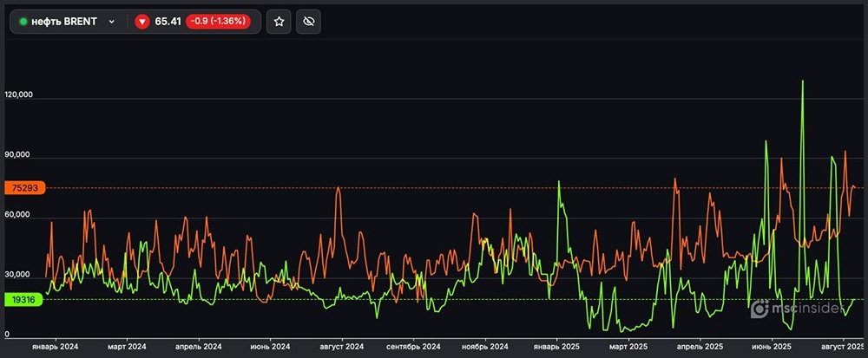Viewport: 868px width, 358px height.
Task: Click the red downward triangle indicator
Action: pos(142,22)
